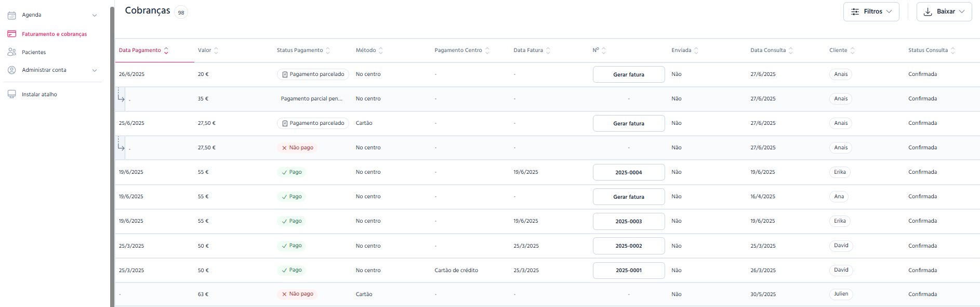Viewport: 980px width, 307px height.
Task: Open the Filtros dropdown
Action: (x=871, y=11)
